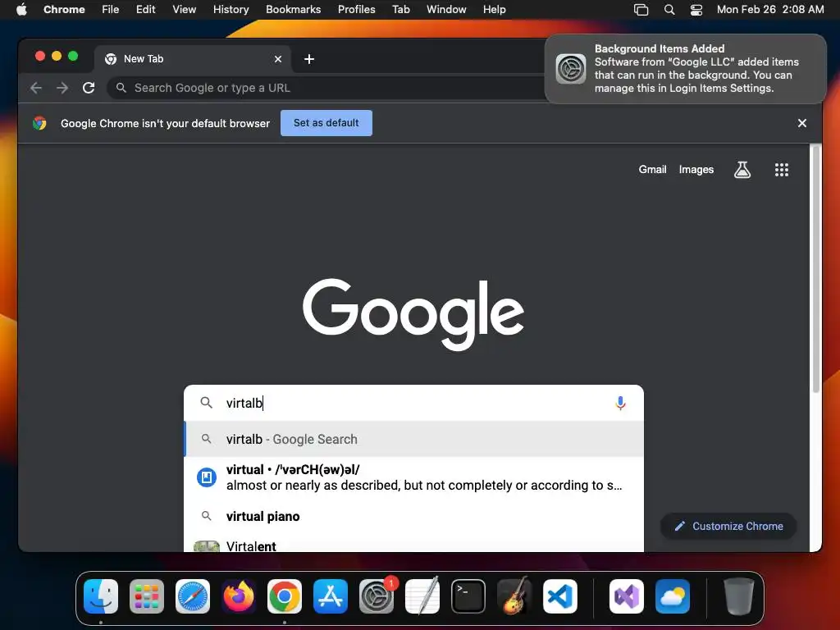Screen dimensions: 840x630
Task: Open Finder from the Dock
Action: pyautogui.click(x=101, y=596)
